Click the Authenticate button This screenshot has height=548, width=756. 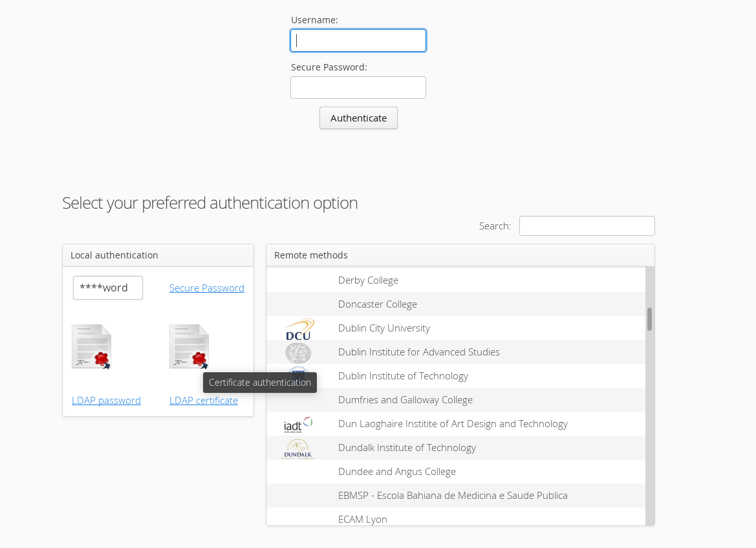pos(359,118)
